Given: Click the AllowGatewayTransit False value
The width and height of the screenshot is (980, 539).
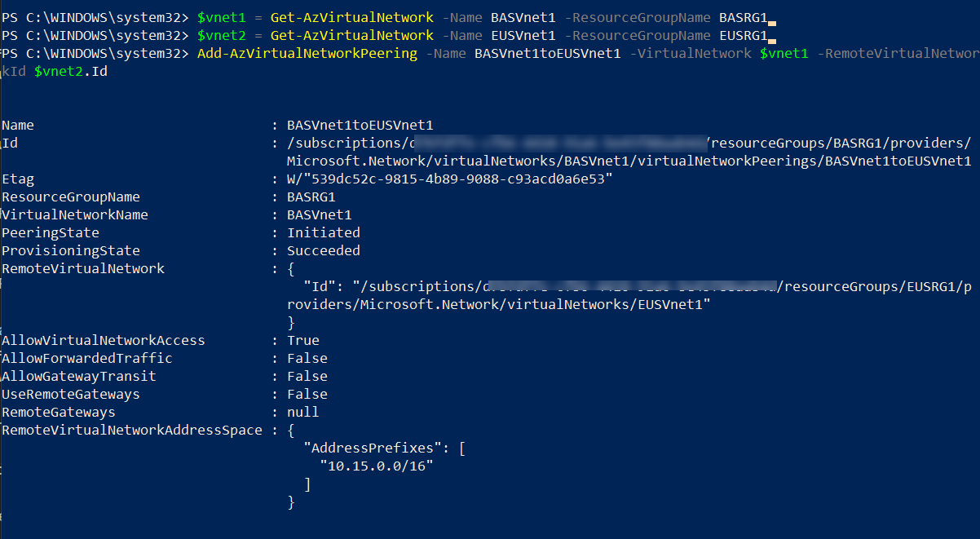Looking at the screenshot, I should (x=307, y=376).
